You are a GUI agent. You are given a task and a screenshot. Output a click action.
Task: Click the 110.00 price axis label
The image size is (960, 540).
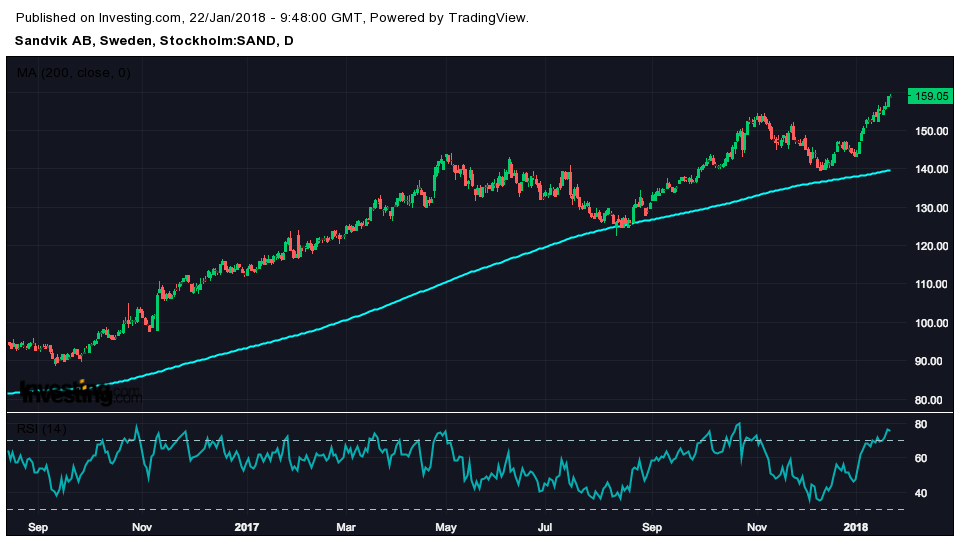point(931,285)
